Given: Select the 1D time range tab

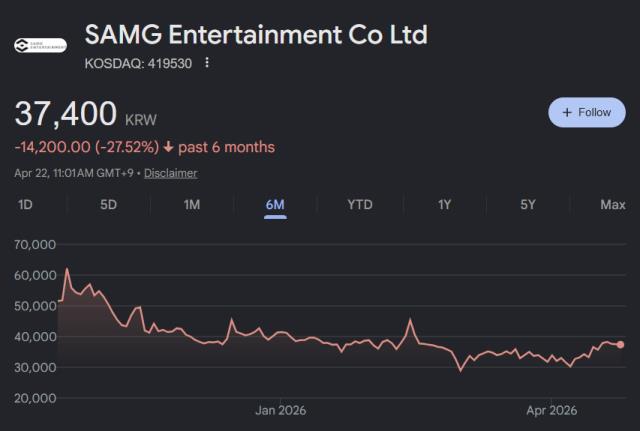Looking at the screenshot, I should click(26, 204).
